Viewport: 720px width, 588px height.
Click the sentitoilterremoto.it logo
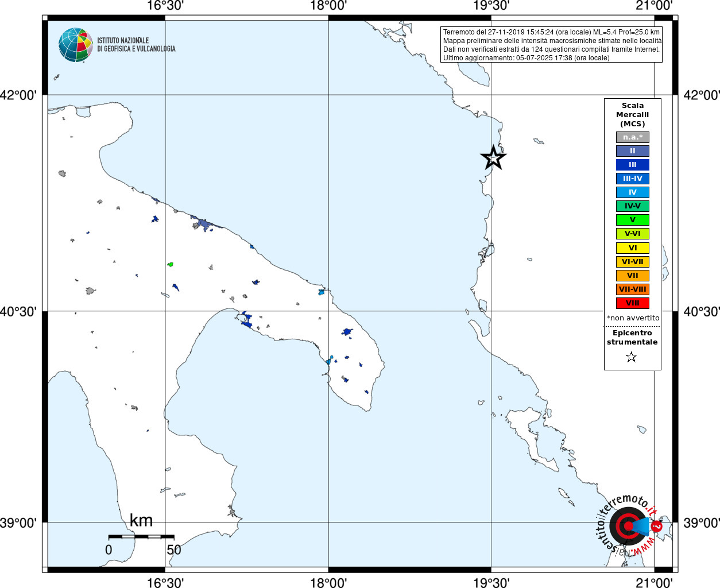point(629,525)
